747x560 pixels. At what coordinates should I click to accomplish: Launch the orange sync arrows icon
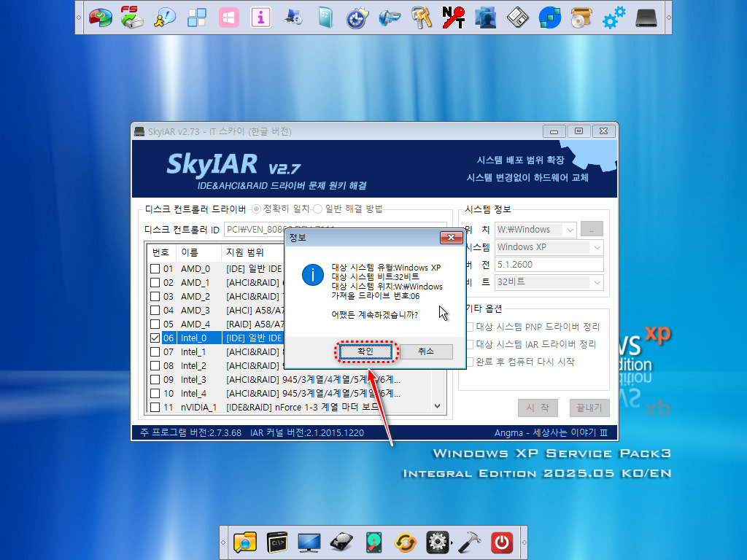[406, 542]
